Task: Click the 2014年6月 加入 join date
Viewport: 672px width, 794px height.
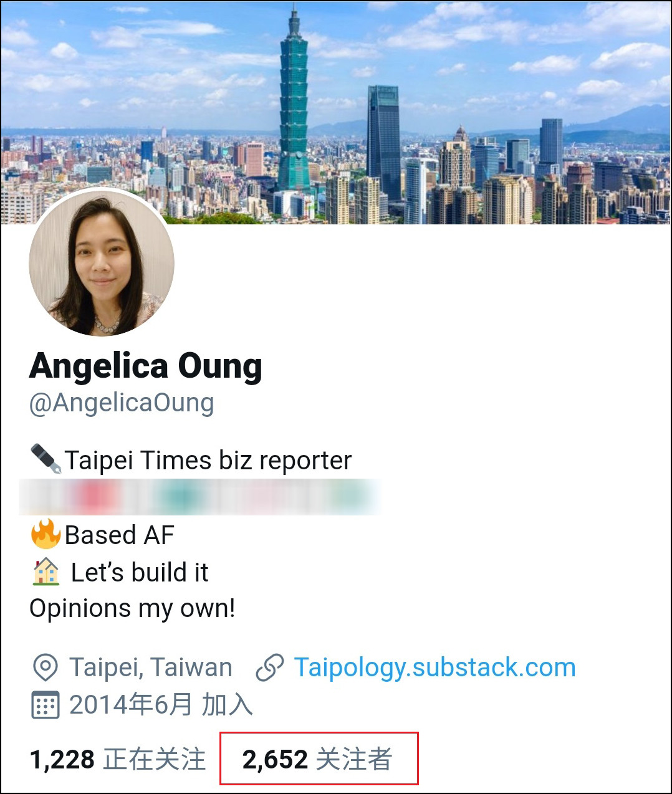Action: 161,705
